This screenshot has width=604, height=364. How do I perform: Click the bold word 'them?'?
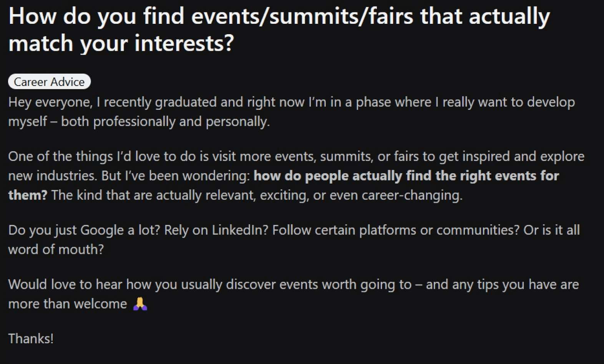[x=28, y=195]
